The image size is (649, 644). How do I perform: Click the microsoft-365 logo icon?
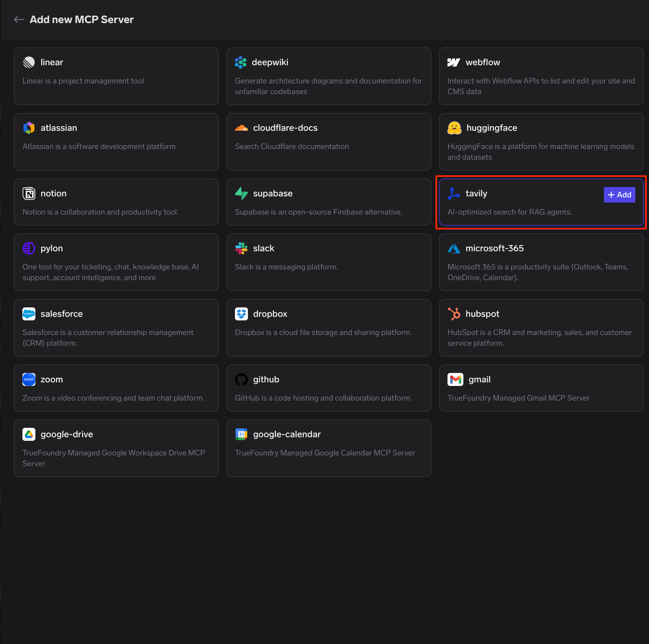tap(454, 248)
